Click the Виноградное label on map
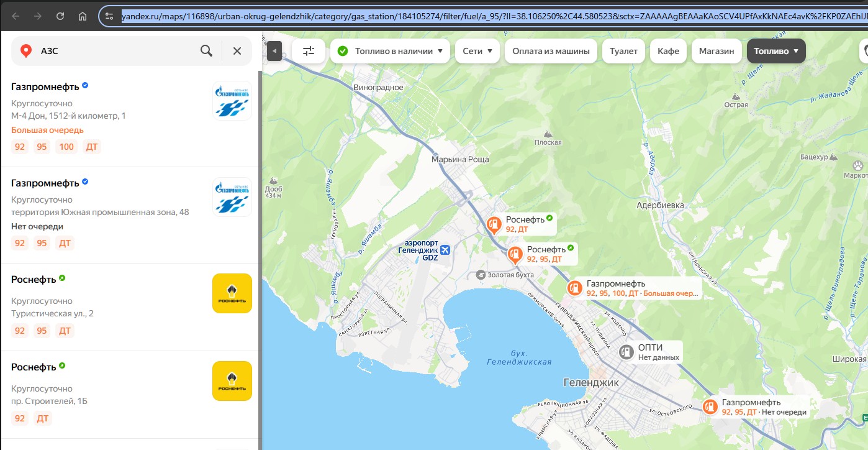Screen dimensions: 868x450 coord(378,88)
